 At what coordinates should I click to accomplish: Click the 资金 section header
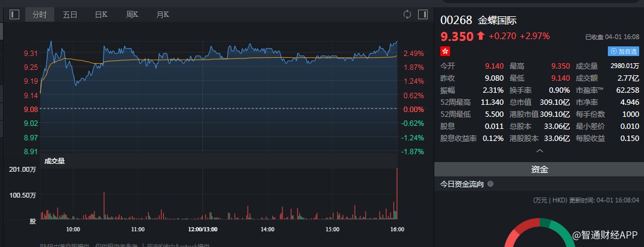539,170
